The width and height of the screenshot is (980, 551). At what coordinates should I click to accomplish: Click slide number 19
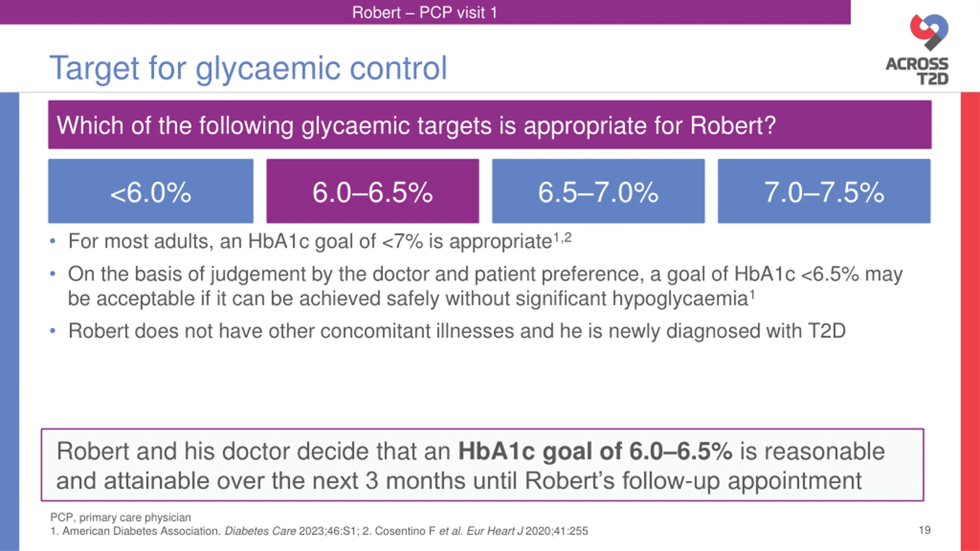coord(924,530)
